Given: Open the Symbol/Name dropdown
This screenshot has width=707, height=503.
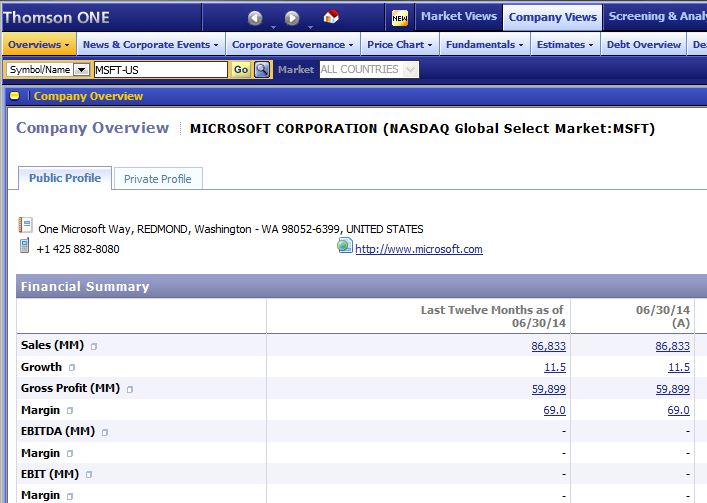Looking at the screenshot, I should coord(82,70).
